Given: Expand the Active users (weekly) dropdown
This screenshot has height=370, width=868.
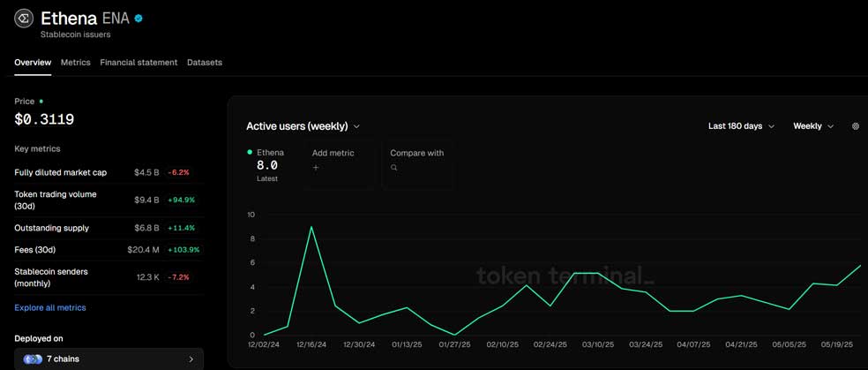Looking at the screenshot, I should (303, 126).
